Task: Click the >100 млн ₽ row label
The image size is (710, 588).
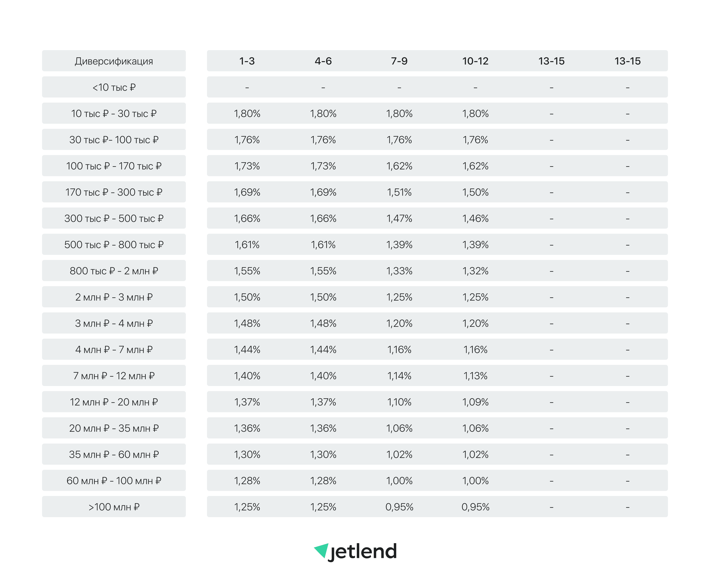Action: [114, 507]
